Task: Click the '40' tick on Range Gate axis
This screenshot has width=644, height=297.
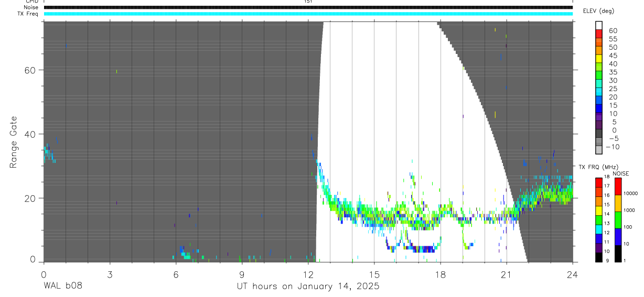Action: click(33, 134)
